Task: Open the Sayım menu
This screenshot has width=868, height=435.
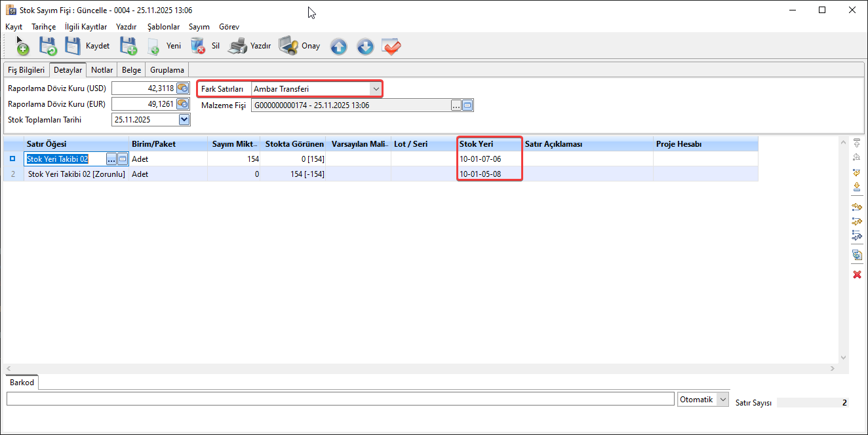Action: 199,27
